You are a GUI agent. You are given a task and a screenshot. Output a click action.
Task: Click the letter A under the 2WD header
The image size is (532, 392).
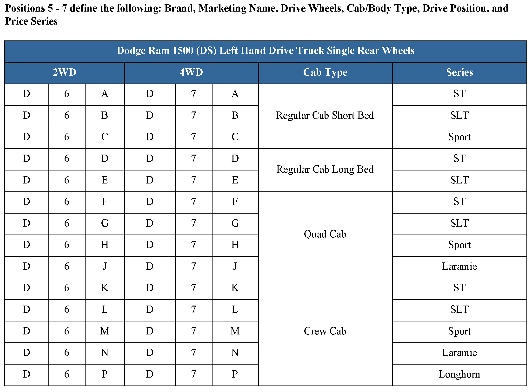click(x=104, y=94)
